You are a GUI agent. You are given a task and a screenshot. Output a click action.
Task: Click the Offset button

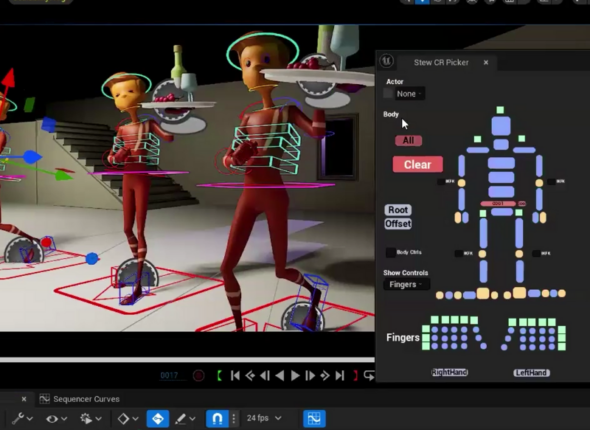tap(398, 224)
